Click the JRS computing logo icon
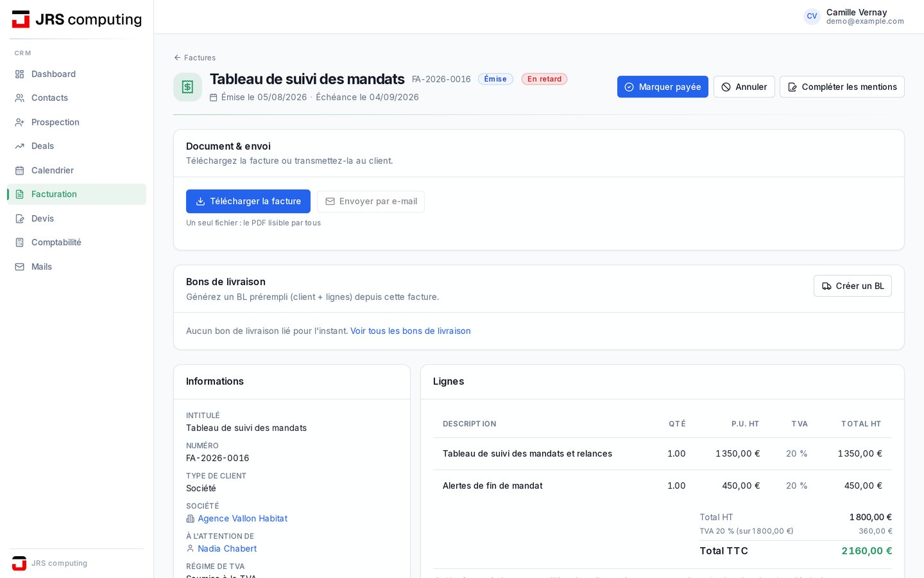 coord(21,19)
